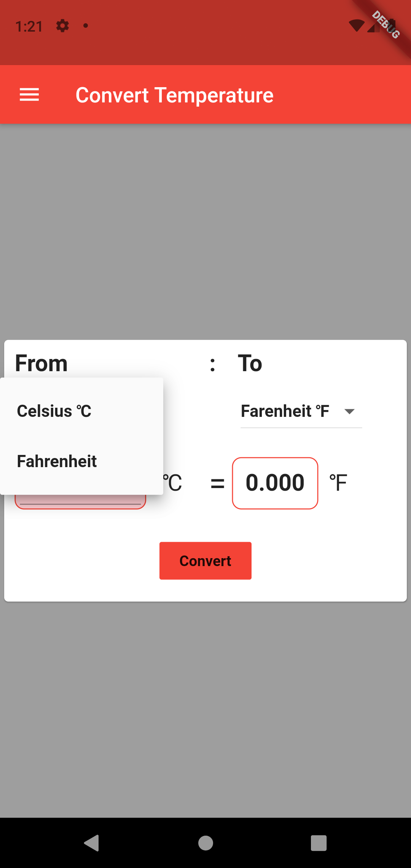Screen dimensions: 411x868
Task: Click the settings gear in status bar
Action: coord(62,26)
